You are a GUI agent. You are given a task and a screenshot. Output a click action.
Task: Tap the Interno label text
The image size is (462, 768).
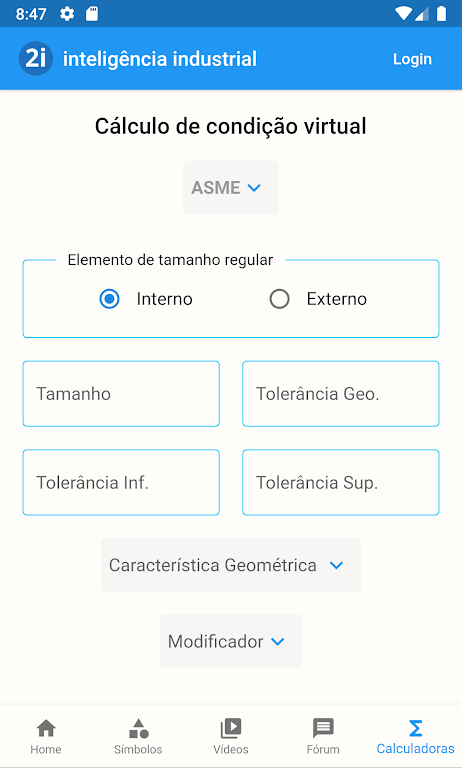[165, 299]
